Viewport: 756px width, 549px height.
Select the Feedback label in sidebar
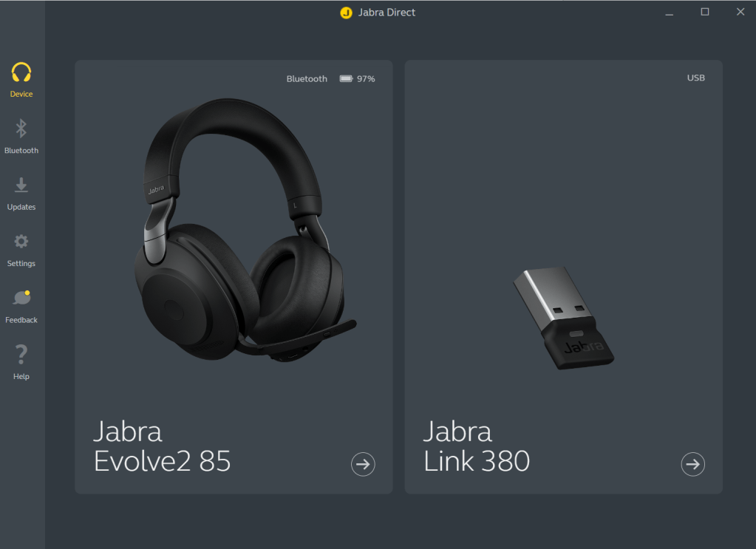(21, 319)
